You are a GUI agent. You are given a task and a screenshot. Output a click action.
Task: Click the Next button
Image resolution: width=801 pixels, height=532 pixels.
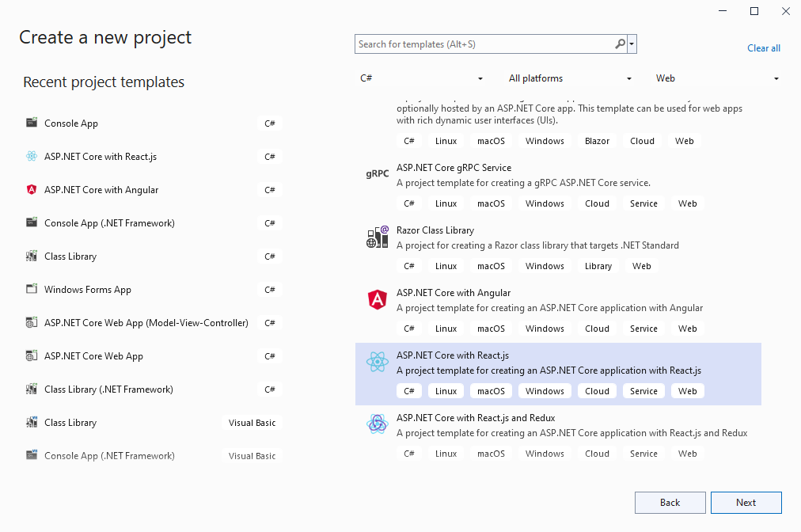746,503
